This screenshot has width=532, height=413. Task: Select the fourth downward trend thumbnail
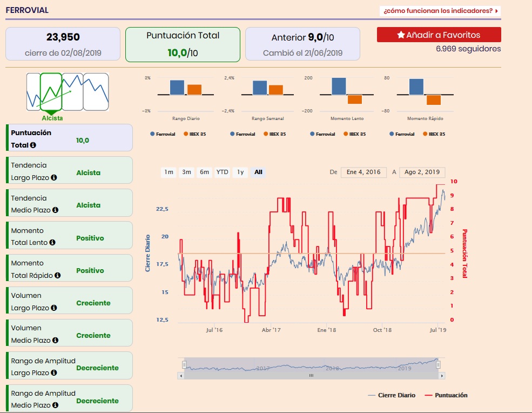(96, 92)
